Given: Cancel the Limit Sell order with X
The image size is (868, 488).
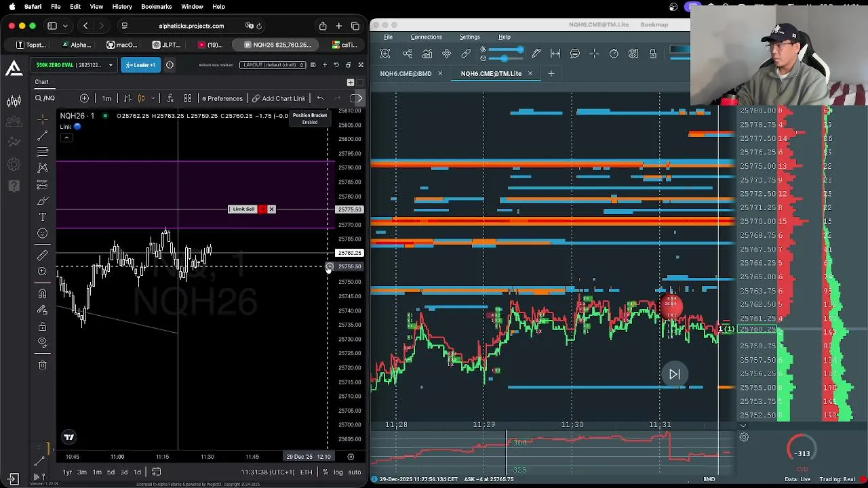Looking at the screenshot, I should point(271,209).
